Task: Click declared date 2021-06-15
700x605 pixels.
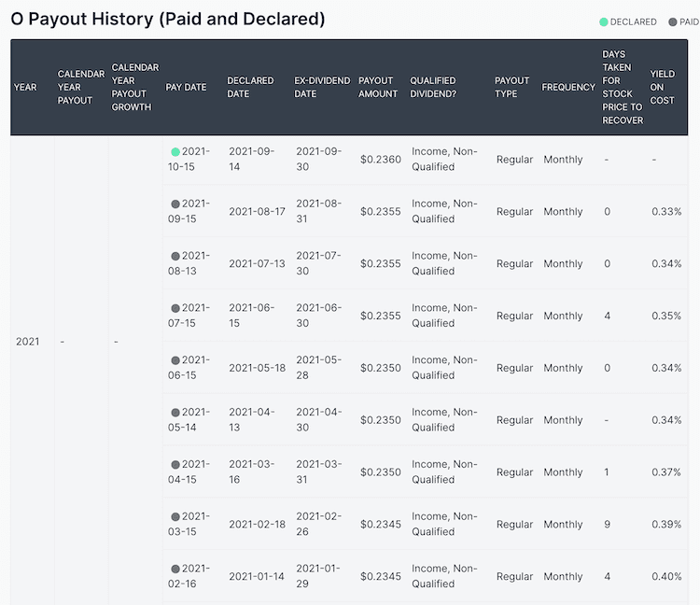Action: tap(252, 316)
